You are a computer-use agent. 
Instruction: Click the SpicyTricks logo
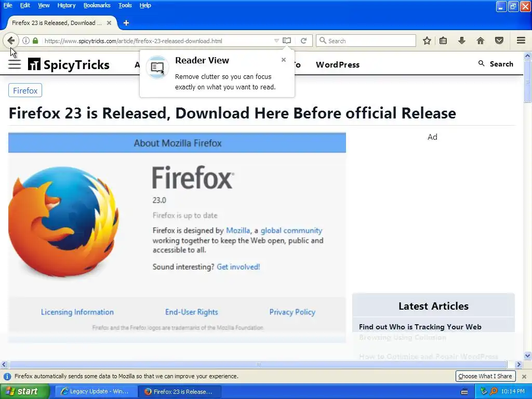click(x=69, y=64)
